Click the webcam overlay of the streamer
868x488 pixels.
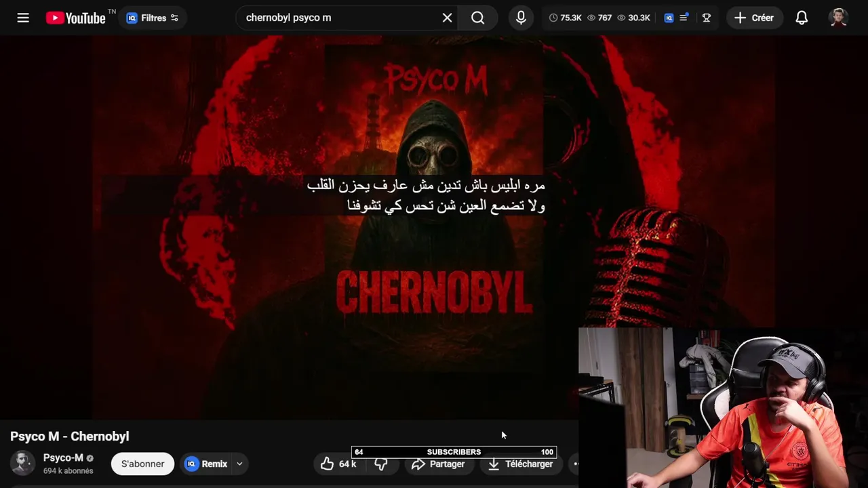[x=723, y=408]
